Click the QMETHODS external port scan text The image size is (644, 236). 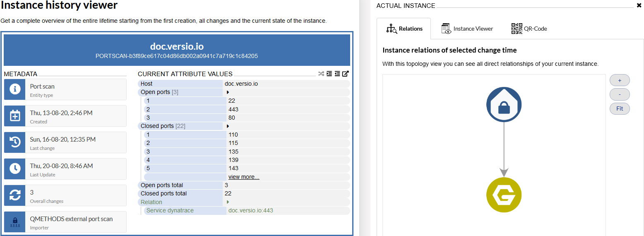click(72, 219)
